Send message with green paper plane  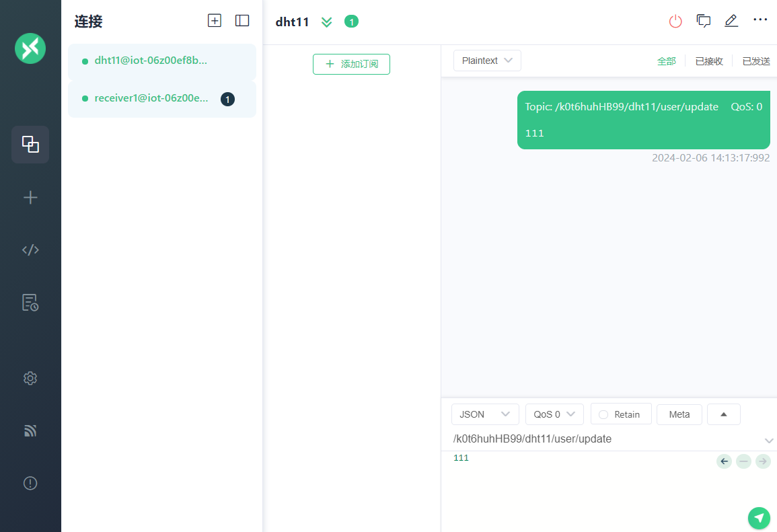pos(759,518)
